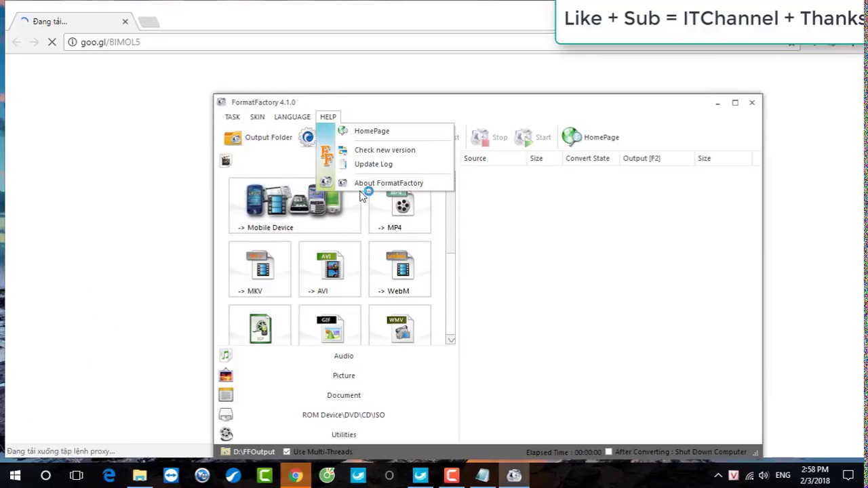
Task: Click the Stop conversion toolbar button
Action: coord(490,137)
